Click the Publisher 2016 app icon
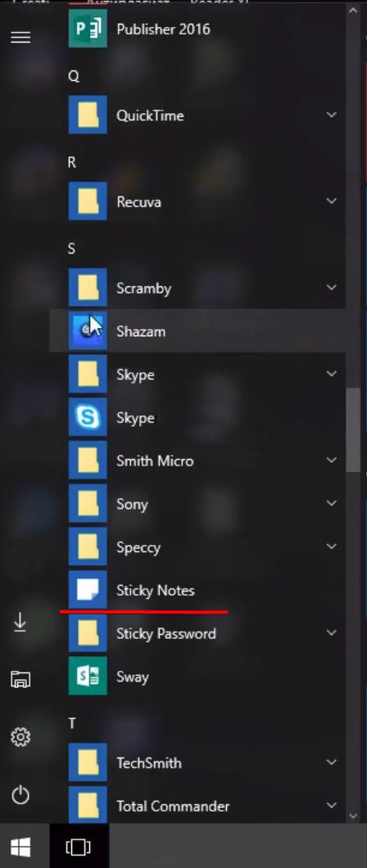This screenshot has width=367, height=868. click(x=88, y=29)
